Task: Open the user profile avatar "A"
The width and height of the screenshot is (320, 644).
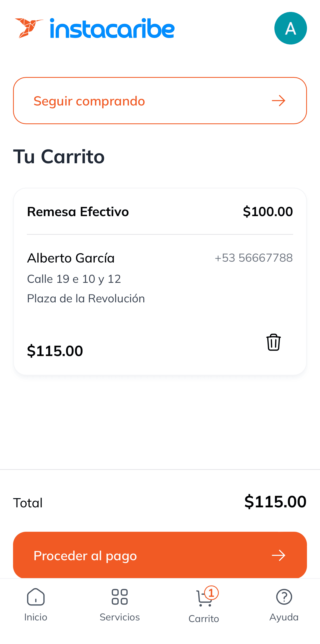Action: 290,28
